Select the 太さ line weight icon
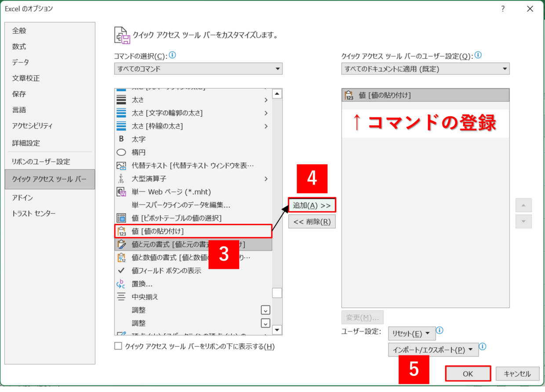545x392 pixels. click(121, 100)
